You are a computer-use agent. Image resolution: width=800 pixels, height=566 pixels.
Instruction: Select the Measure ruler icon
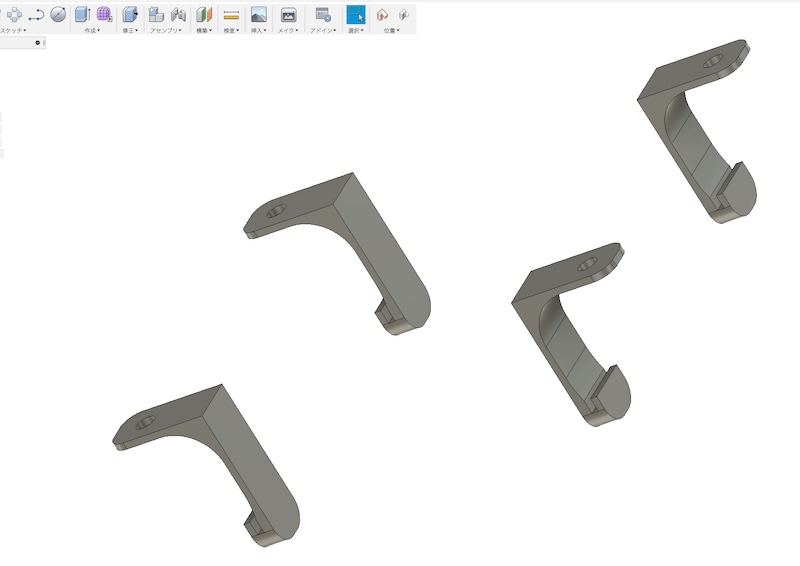pyautogui.click(x=231, y=14)
